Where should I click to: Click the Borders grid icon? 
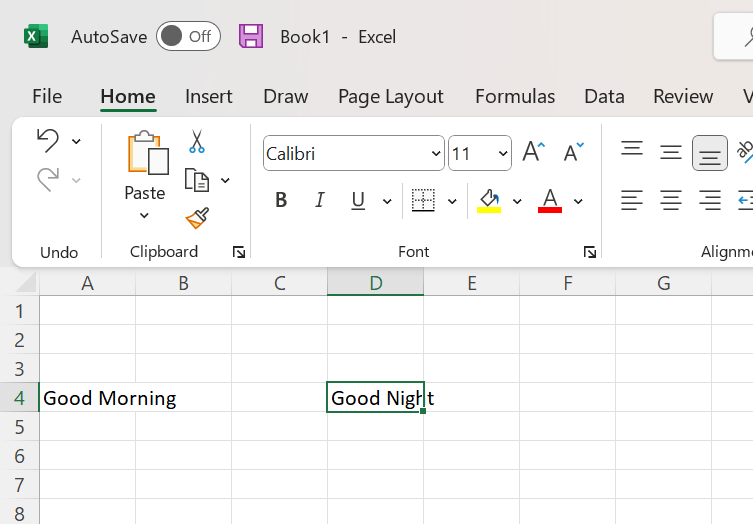(x=424, y=201)
